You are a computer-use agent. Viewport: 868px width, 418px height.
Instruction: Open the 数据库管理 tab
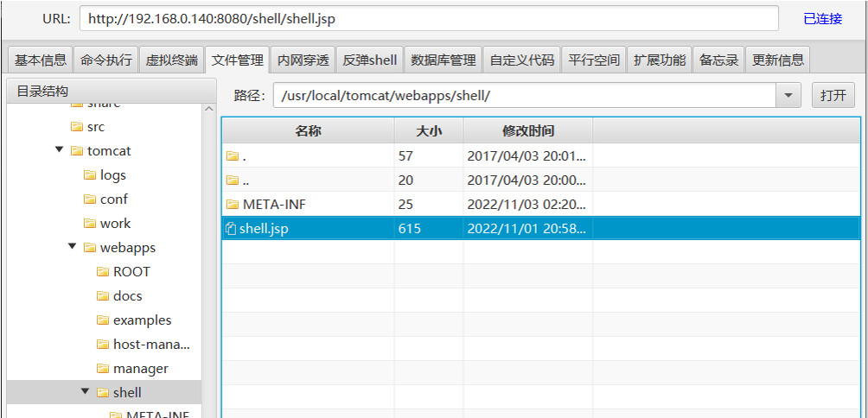(x=444, y=60)
